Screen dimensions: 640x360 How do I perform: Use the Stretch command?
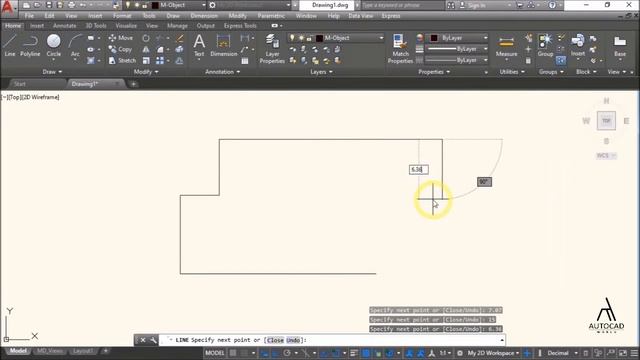(122, 60)
